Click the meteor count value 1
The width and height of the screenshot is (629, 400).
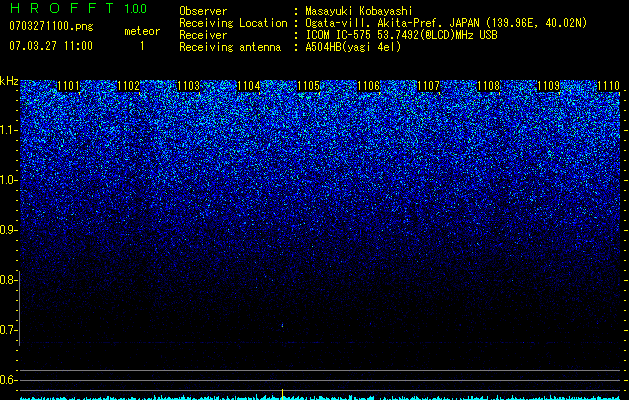point(142,46)
